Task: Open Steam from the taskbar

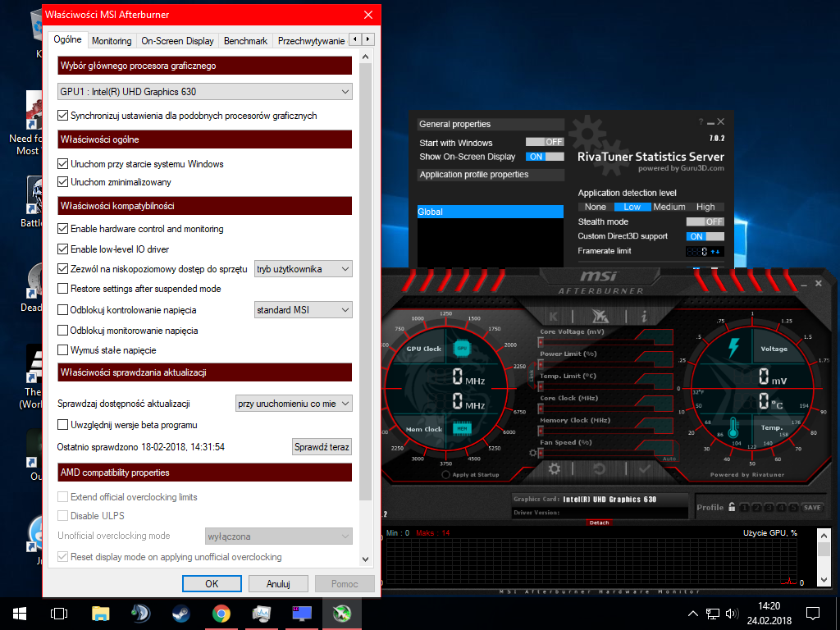Action: point(180,614)
